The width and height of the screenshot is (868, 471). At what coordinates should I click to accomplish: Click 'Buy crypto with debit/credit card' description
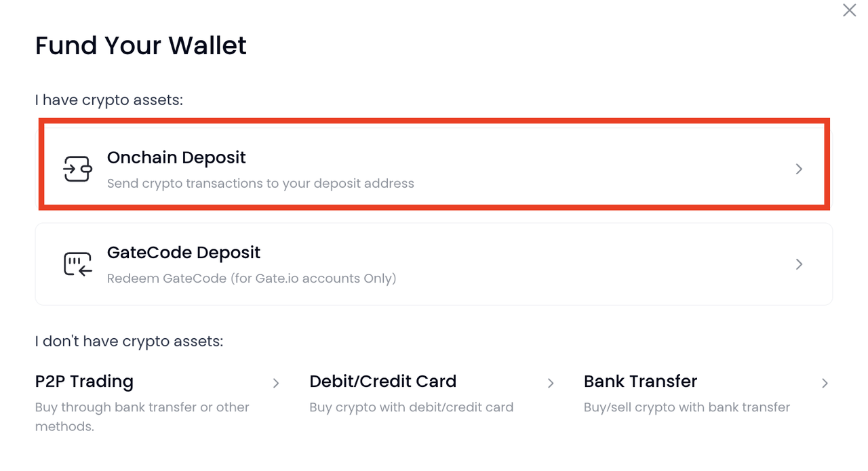click(411, 407)
